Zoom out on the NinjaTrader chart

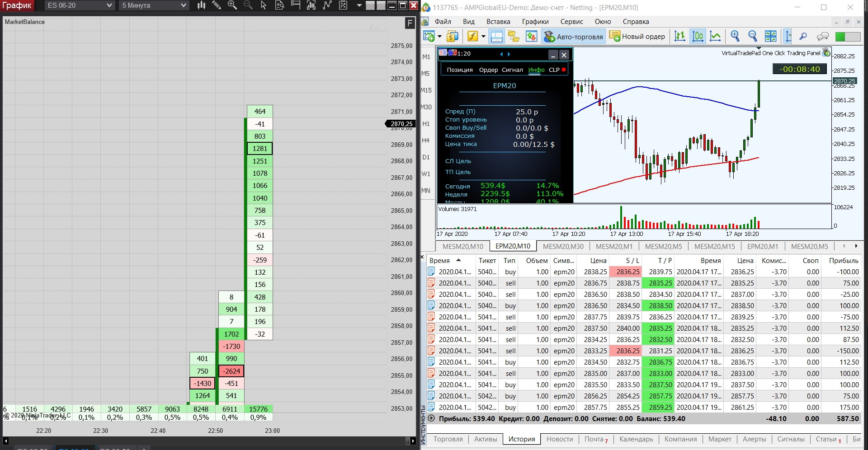[x=248, y=5]
